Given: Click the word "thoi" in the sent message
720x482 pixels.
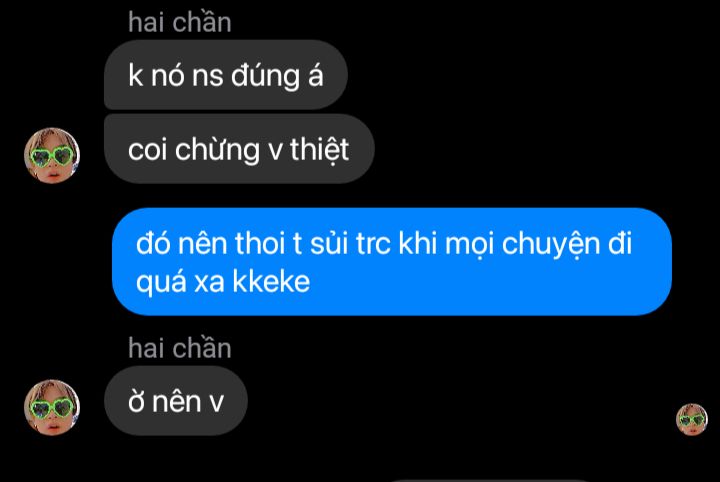Looking at the screenshot, I should point(260,243).
